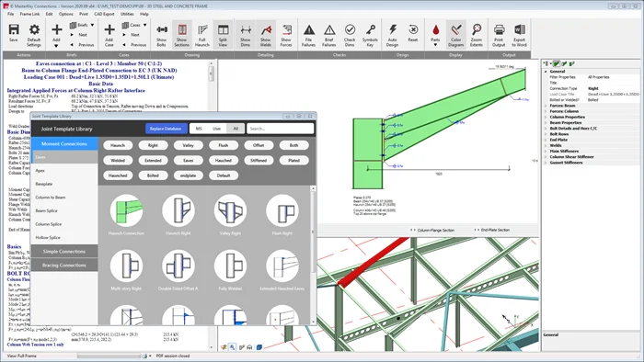Open the Frame Link menu
The height and width of the screenshot is (362, 644).
tap(30, 14)
